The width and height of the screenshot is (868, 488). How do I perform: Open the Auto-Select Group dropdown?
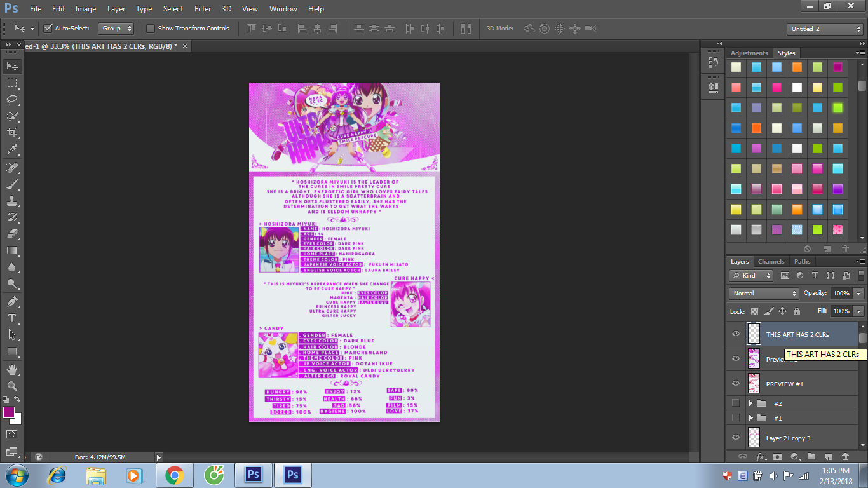tap(116, 28)
